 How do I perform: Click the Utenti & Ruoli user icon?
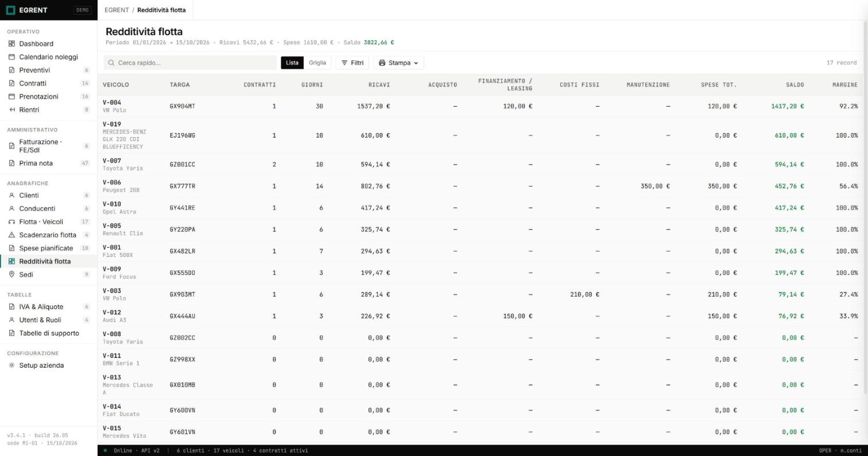coord(11,319)
